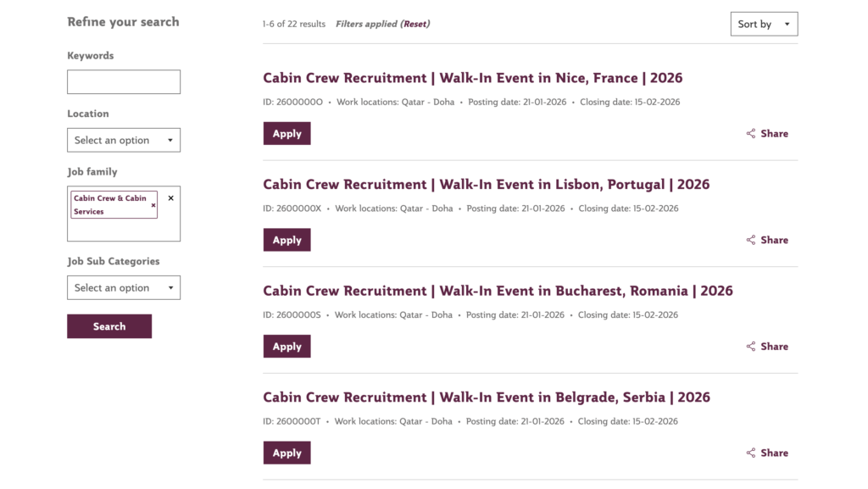Open the Location dropdown
This screenshot has width=868, height=489.
[124, 140]
